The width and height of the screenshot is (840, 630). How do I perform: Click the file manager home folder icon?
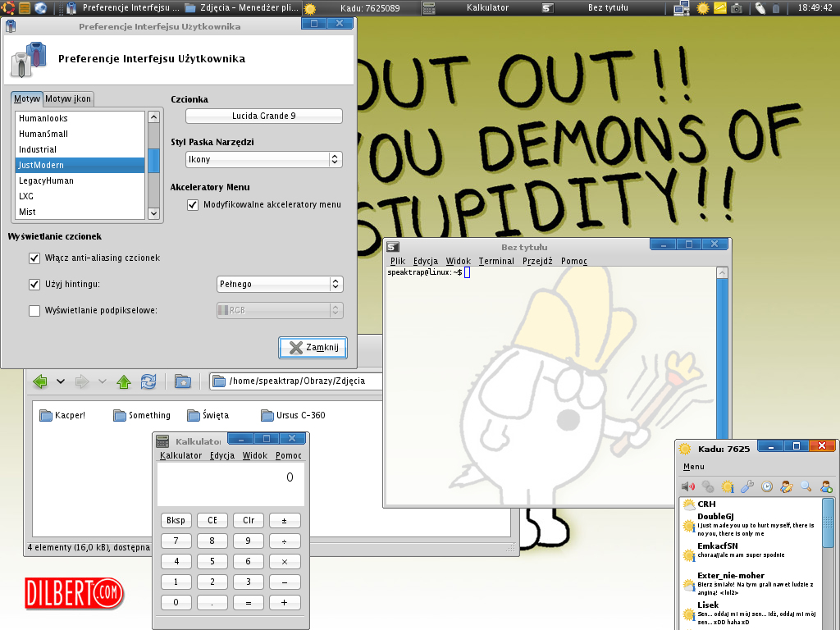click(183, 381)
